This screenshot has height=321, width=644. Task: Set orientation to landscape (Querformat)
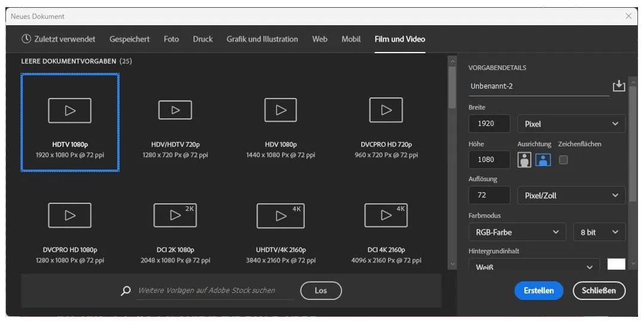tap(542, 160)
